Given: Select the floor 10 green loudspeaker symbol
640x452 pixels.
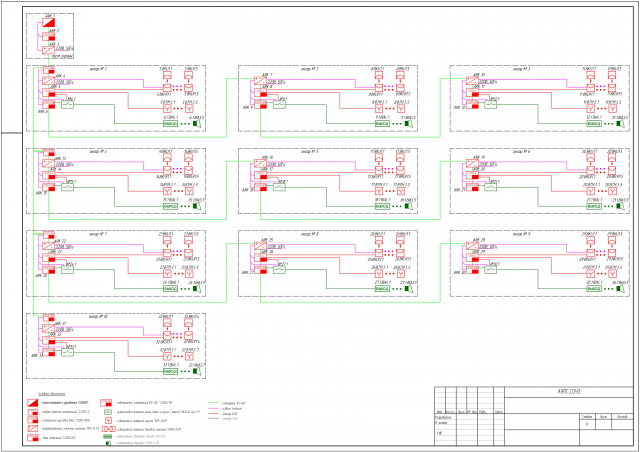Looking at the screenshot, I should (197, 372).
